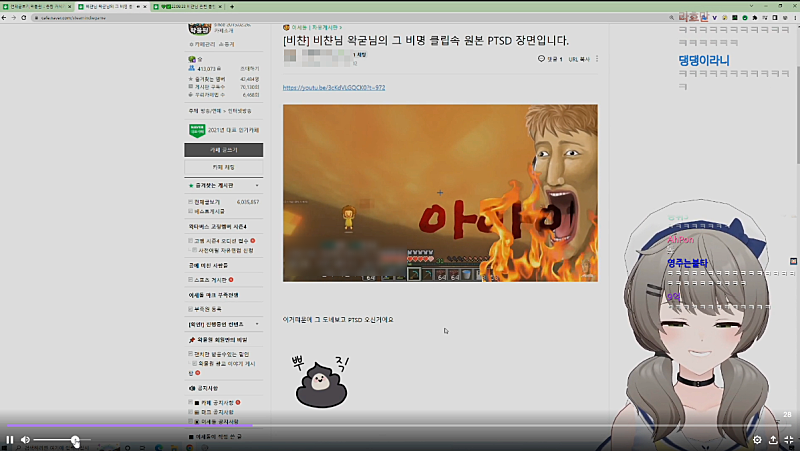Click 통계 statistics link

(x=226, y=44)
